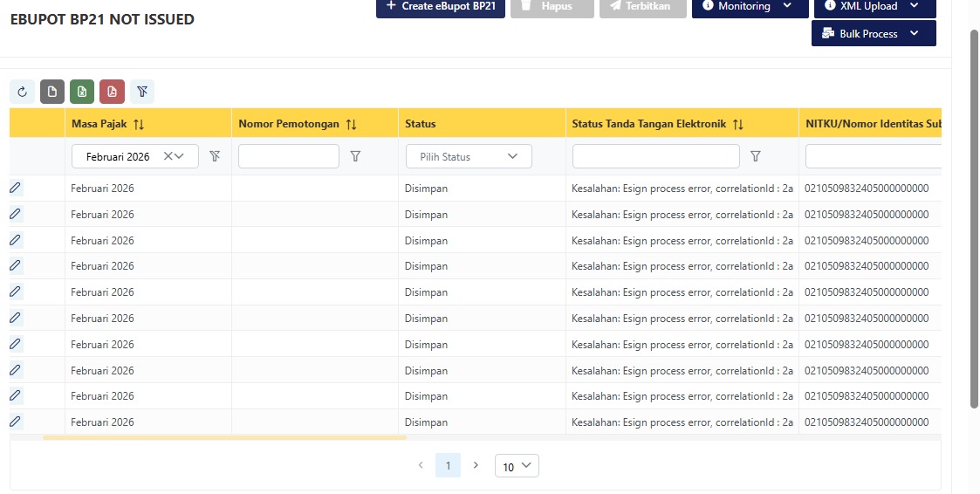Select page 1 in pagination
Image resolution: width=980 pixels, height=494 pixels.
449,465
